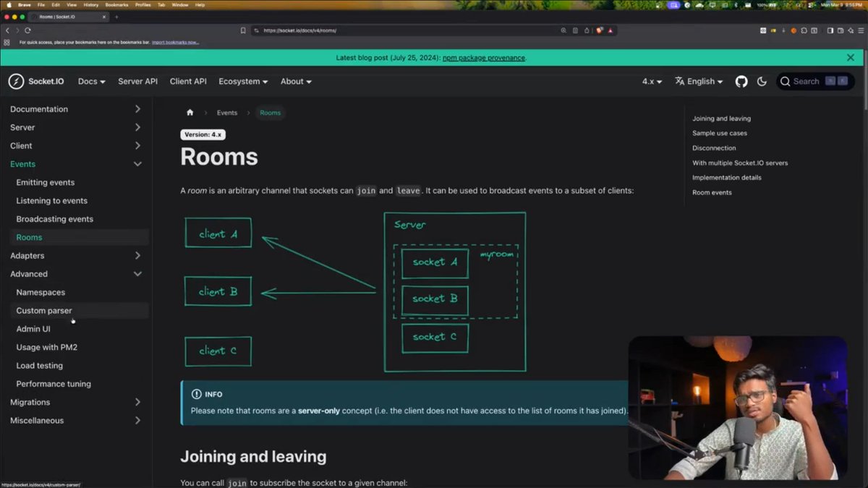Click the info circle icon in the note box
Screen dimensions: 868x488
point(196,394)
